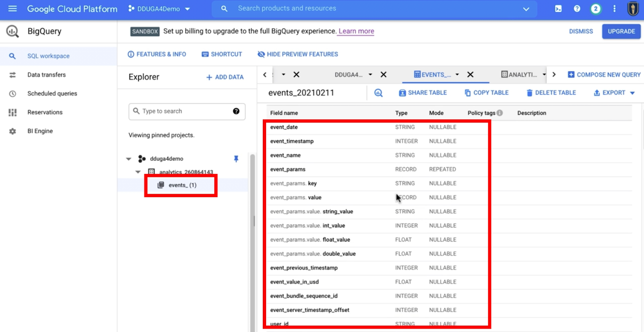Click the Explorer panel vertical scrollbar
The image size is (644, 332).
(253, 243)
